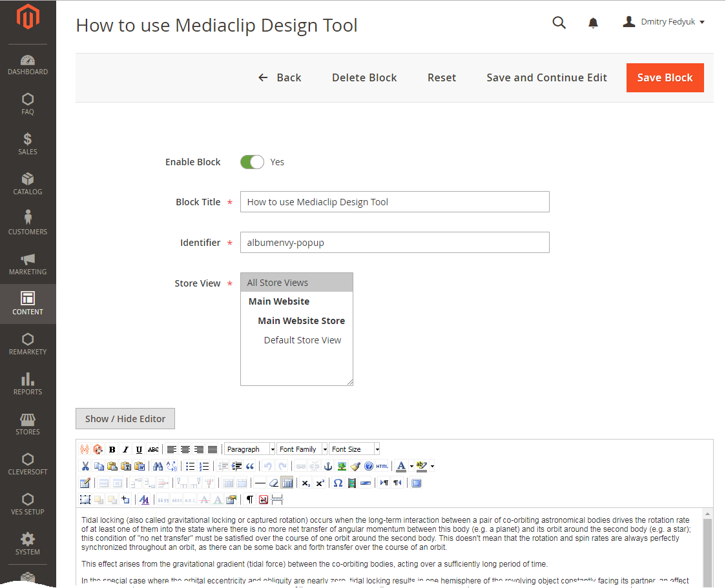
Task: Apply the background highlight color button
Action: point(422,466)
